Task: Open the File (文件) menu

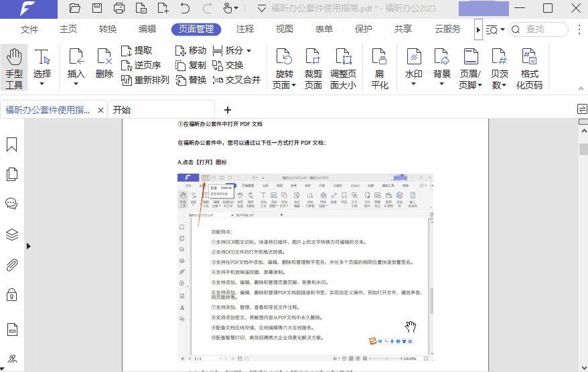Action: [x=29, y=29]
